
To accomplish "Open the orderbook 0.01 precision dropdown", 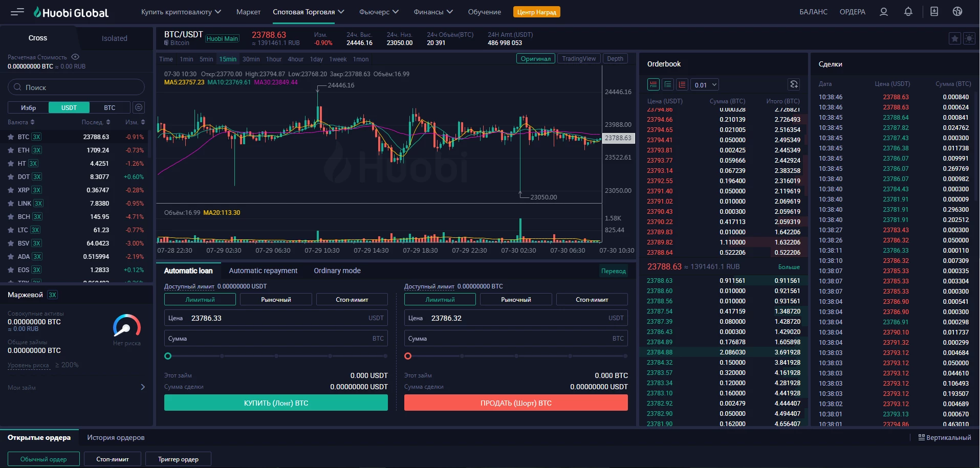I will coord(705,85).
